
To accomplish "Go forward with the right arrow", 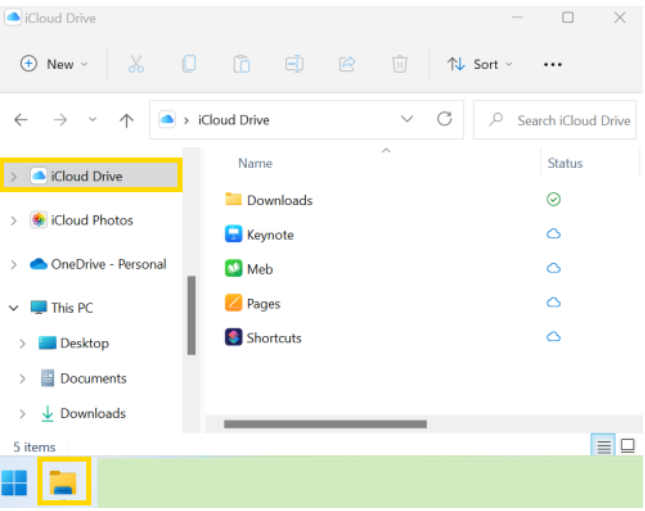I will 60,120.
